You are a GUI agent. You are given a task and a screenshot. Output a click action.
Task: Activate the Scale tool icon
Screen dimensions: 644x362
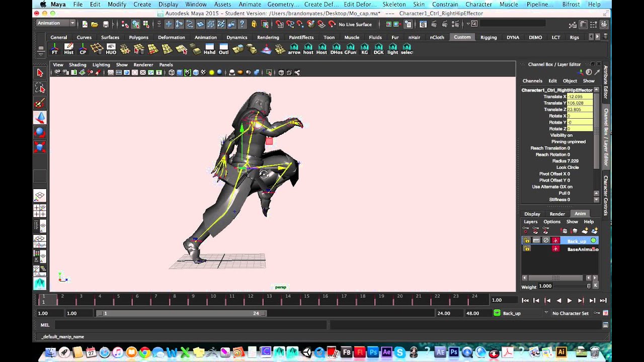40,147
